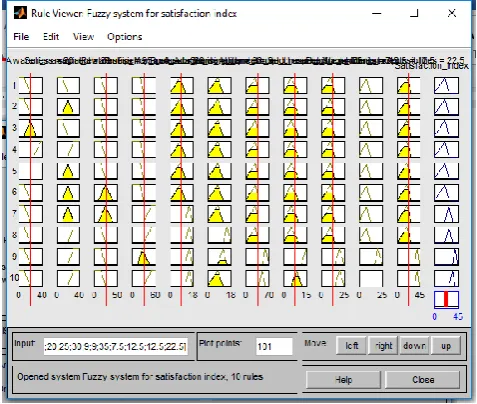Select rule number 8 label
477x404 pixels.
click(x=14, y=234)
